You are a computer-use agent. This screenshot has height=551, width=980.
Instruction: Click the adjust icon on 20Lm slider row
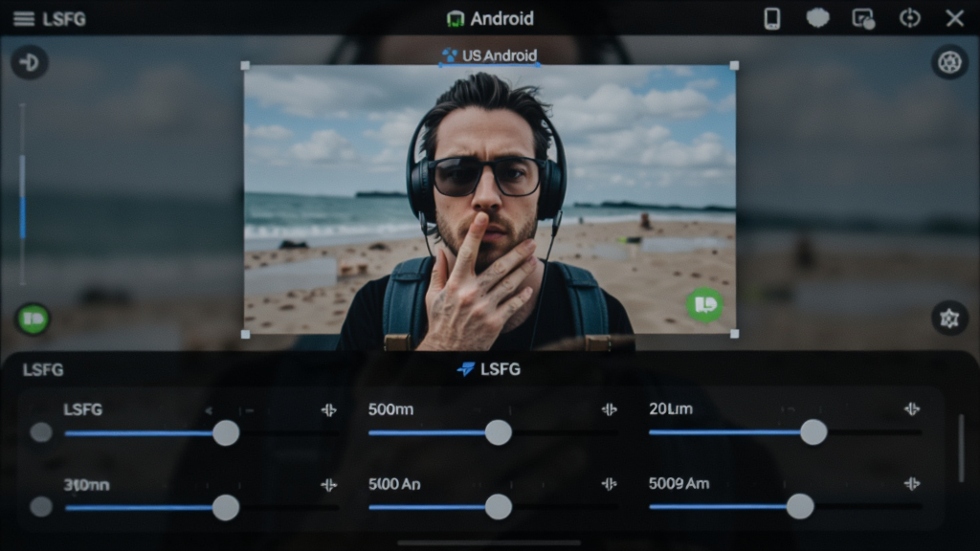click(x=912, y=408)
